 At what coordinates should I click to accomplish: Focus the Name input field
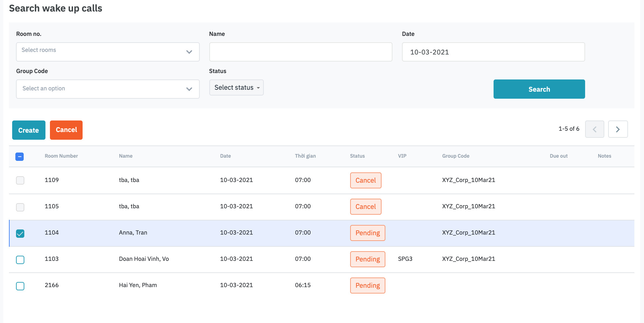click(x=301, y=52)
